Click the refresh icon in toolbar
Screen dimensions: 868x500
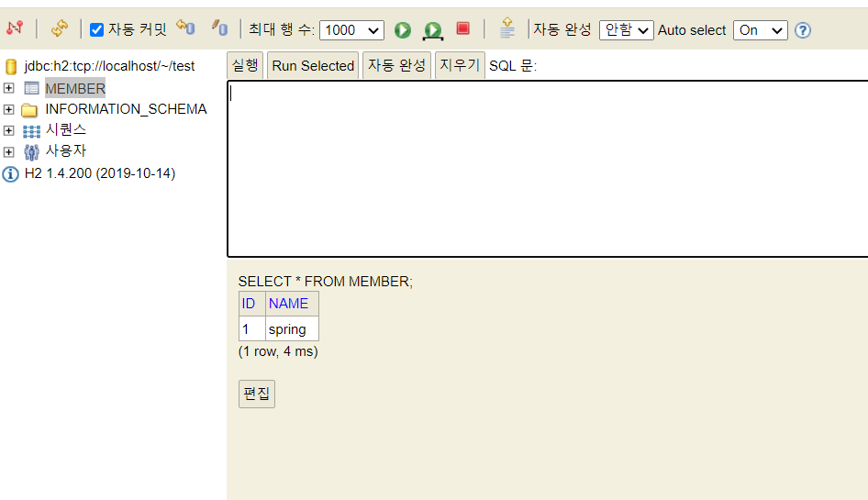[60, 28]
